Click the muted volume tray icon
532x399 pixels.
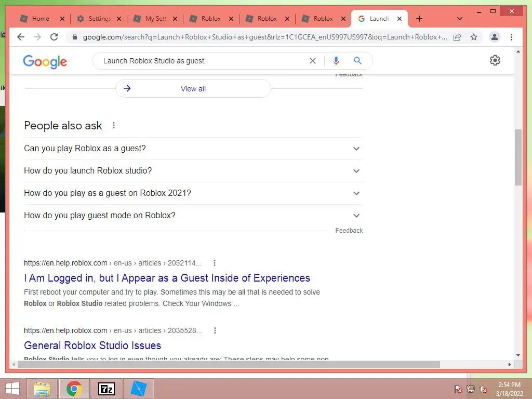[483, 389]
